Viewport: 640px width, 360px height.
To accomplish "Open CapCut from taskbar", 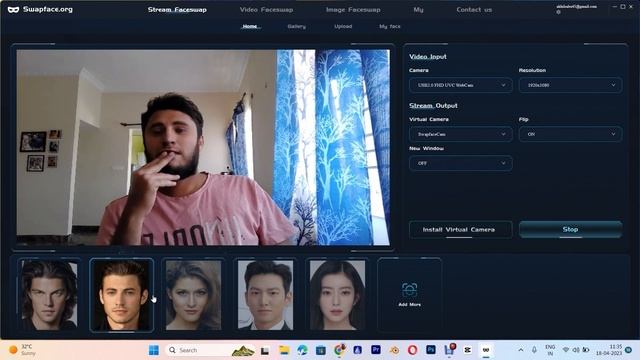I will point(468,350).
